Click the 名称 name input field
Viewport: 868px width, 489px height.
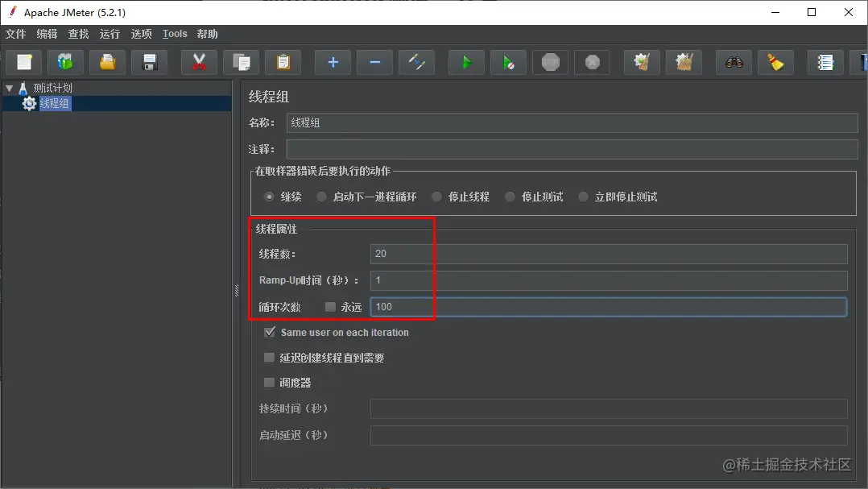pos(572,123)
